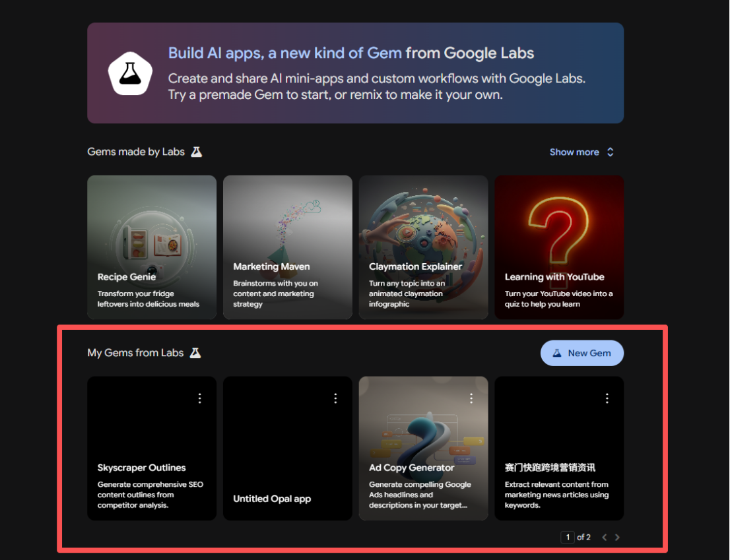Viewport: 730px width, 560px height.
Task: Open the three-dot menu on Skyscraper Outlines
Action: (x=200, y=398)
